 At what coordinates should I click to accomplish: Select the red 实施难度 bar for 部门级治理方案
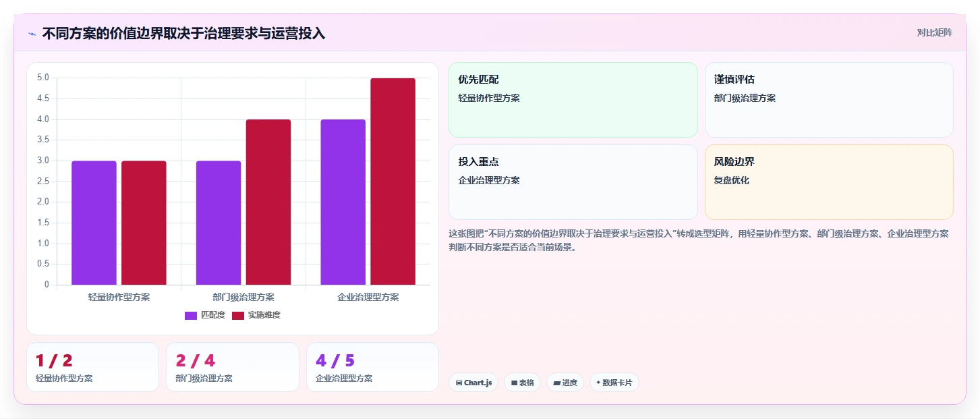[268, 202]
